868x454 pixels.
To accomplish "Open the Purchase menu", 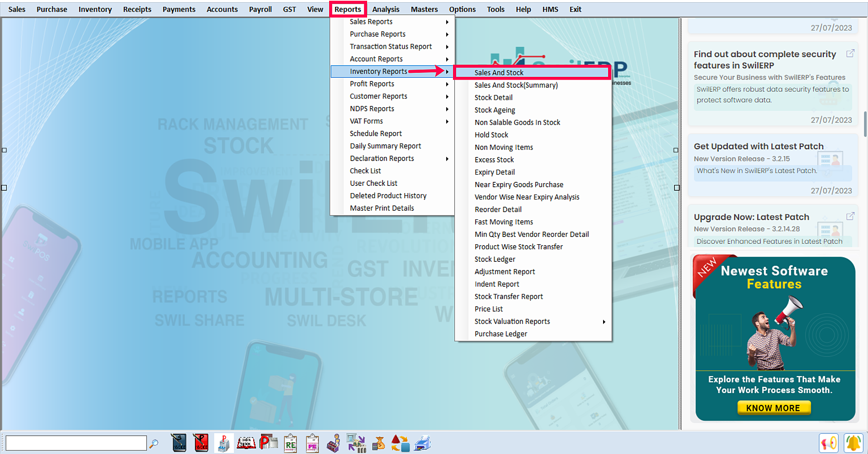I will tap(52, 9).
